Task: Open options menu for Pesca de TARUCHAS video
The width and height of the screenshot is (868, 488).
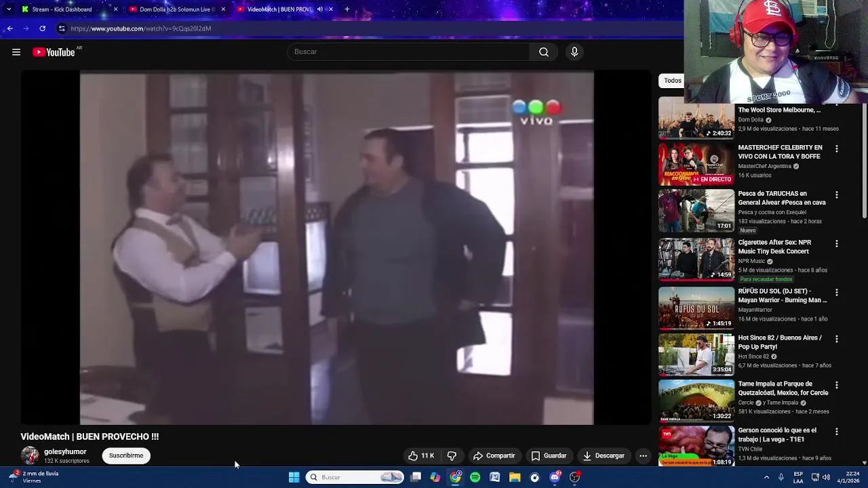Action: 836,195
